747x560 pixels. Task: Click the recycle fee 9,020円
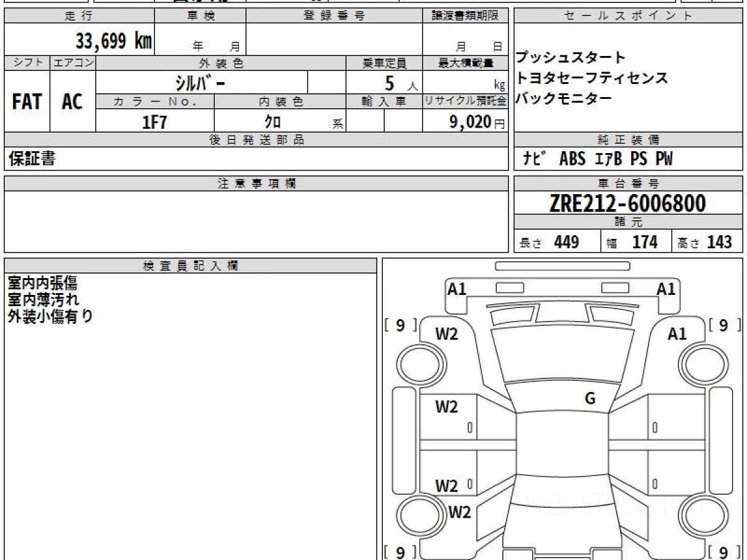[x=477, y=122]
